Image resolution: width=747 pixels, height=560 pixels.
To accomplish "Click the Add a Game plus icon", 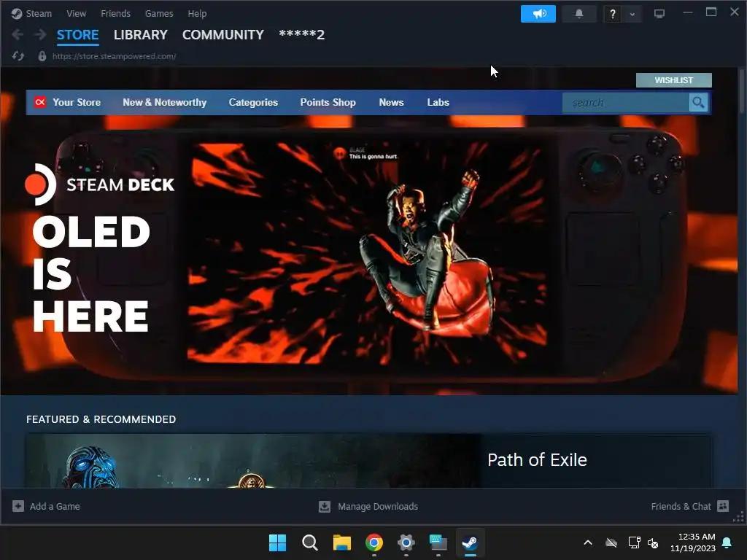I will (18, 506).
